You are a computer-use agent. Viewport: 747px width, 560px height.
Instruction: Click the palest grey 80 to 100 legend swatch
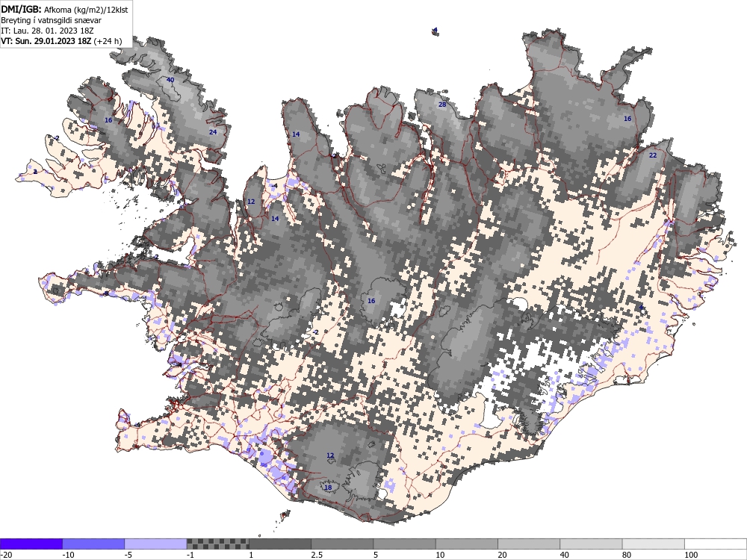(x=654, y=544)
